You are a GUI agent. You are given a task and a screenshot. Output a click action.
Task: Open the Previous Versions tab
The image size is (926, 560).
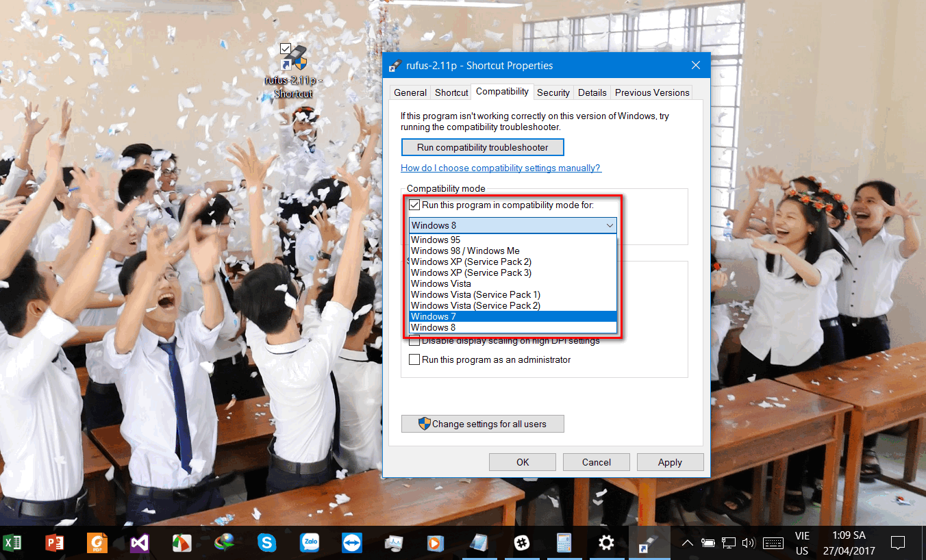(652, 93)
